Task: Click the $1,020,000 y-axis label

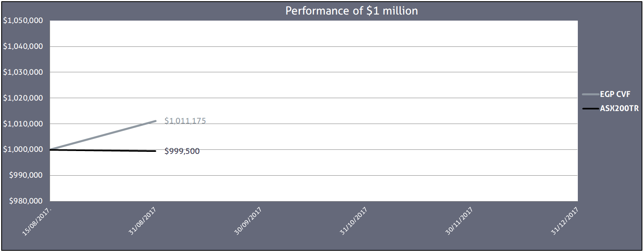Action: coord(23,98)
